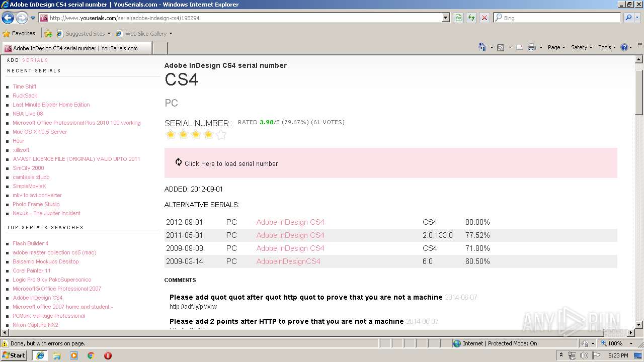Click the RSS Feeds icon

coord(501,47)
